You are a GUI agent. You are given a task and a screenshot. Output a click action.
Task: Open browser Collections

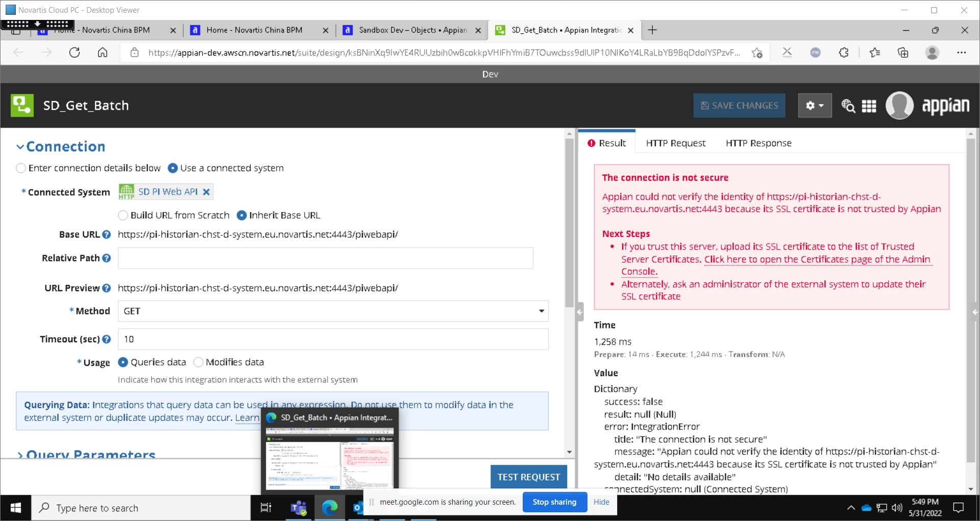(x=903, y=52)
